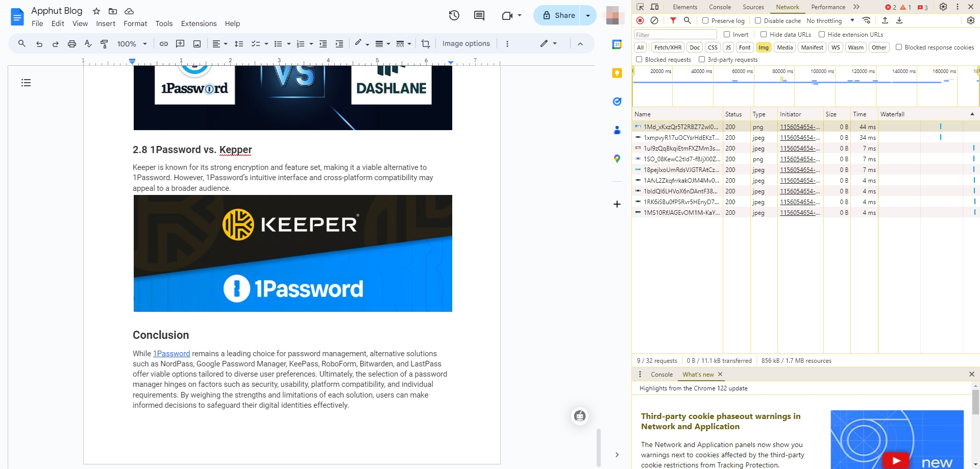Check the Invert filter option
Screen dimensions: 980x469
tap(727, 34)
